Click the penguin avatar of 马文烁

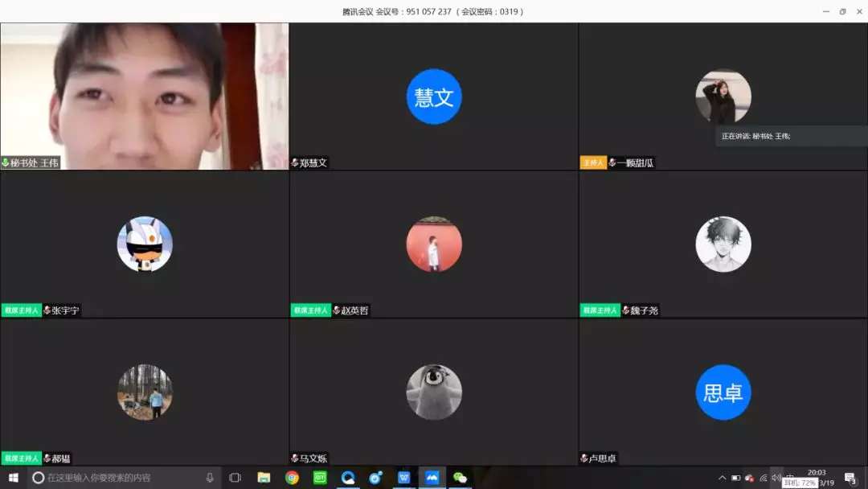434,392
